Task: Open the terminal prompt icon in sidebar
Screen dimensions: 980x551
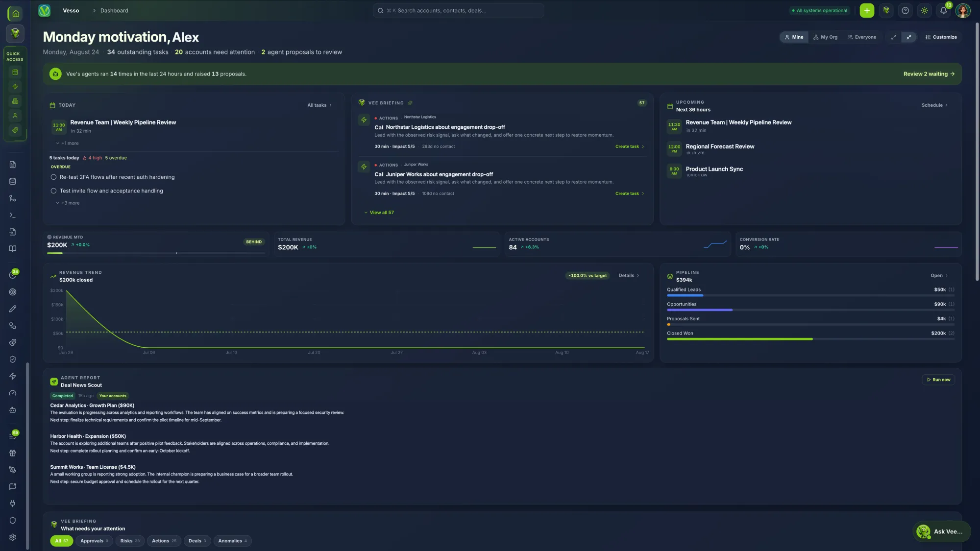Action: click(x=13, y=215)
